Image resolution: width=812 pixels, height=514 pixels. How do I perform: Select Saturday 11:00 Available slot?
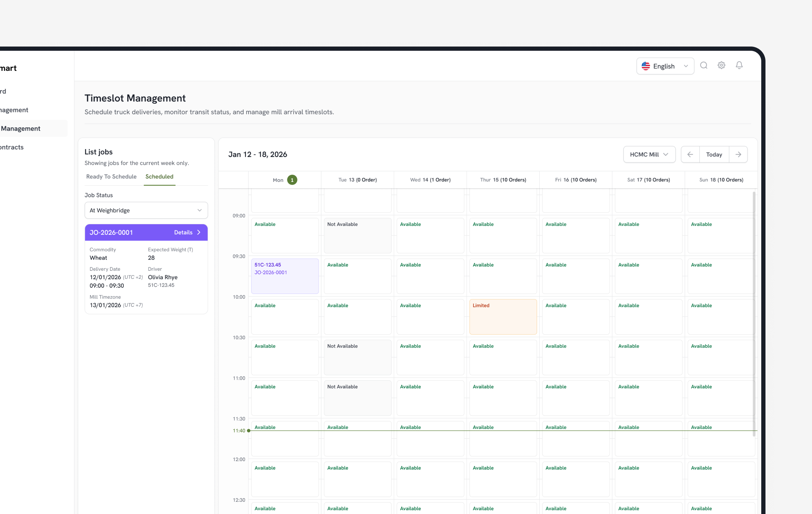coord(648,398)
